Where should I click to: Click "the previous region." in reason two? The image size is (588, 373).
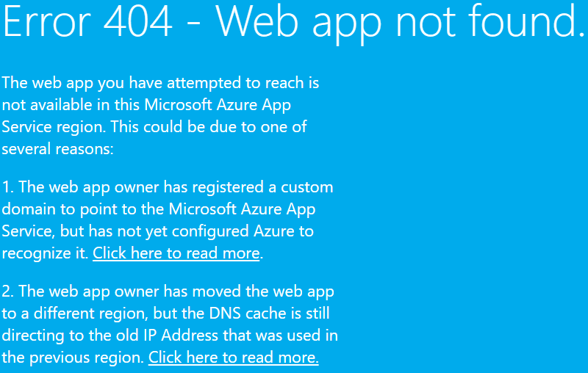(72, 358)
